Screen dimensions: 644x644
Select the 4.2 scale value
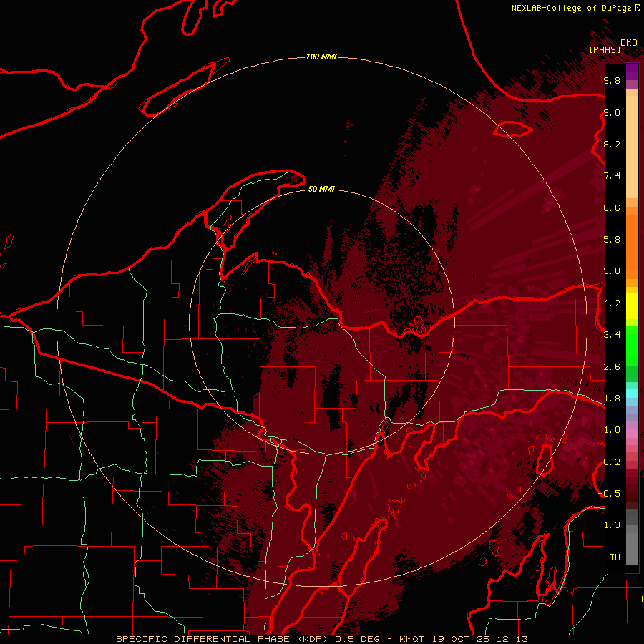tap(612, 303)
